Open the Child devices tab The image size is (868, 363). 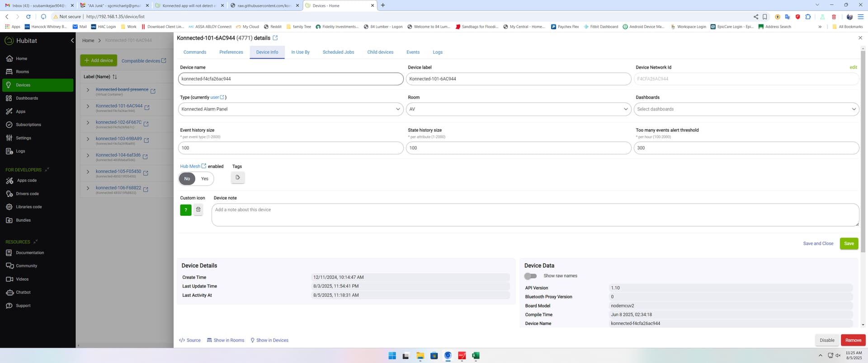coord(380,52)
